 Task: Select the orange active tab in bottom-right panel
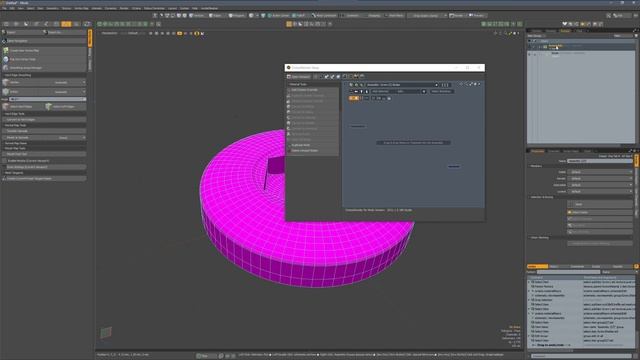(537, 267)
